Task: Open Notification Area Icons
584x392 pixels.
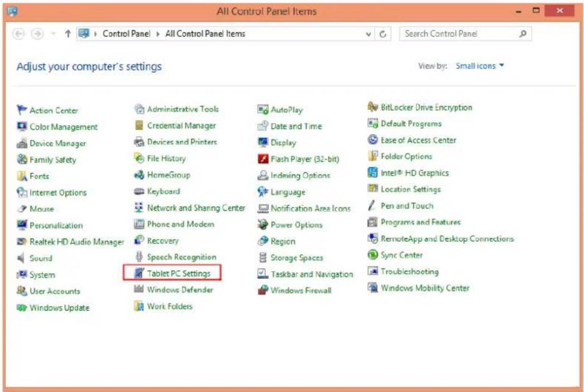Action: pos(310,209)
